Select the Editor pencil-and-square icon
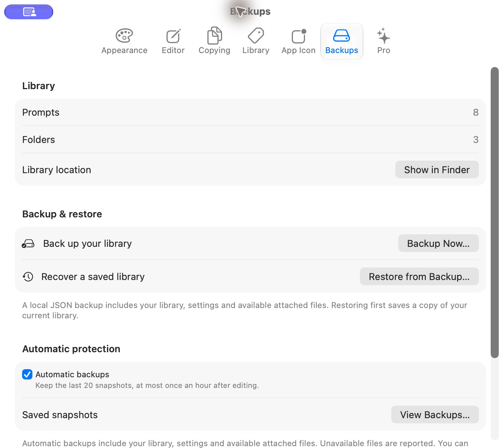This screenshot has width=501, height=448. (173, 36)
